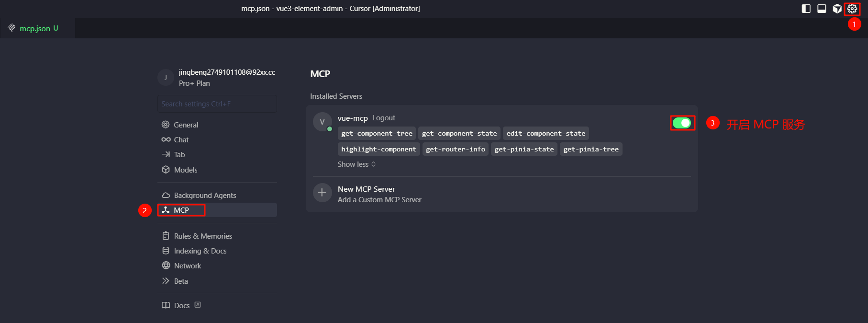Click the get-component-tree tool tag
This screenshot has width=868, height=323.
(x=377, y=133)
